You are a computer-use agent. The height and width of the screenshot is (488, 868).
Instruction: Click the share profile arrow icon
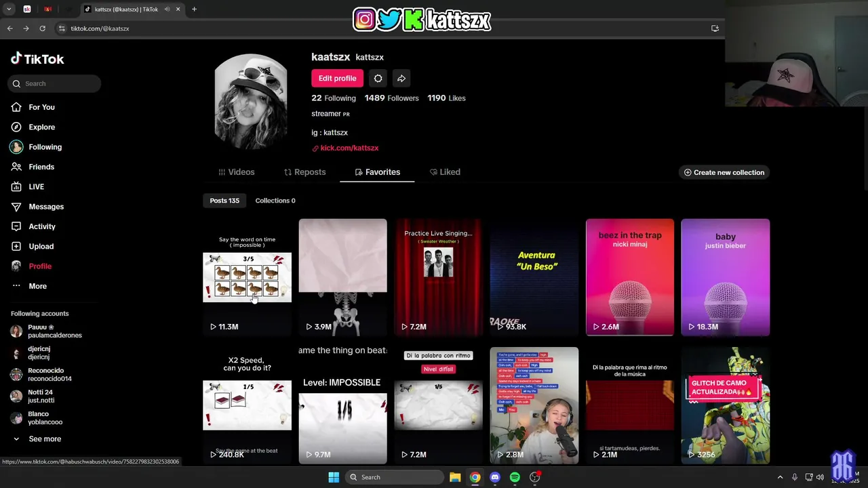pyautogui.click(x=401, y=79)
